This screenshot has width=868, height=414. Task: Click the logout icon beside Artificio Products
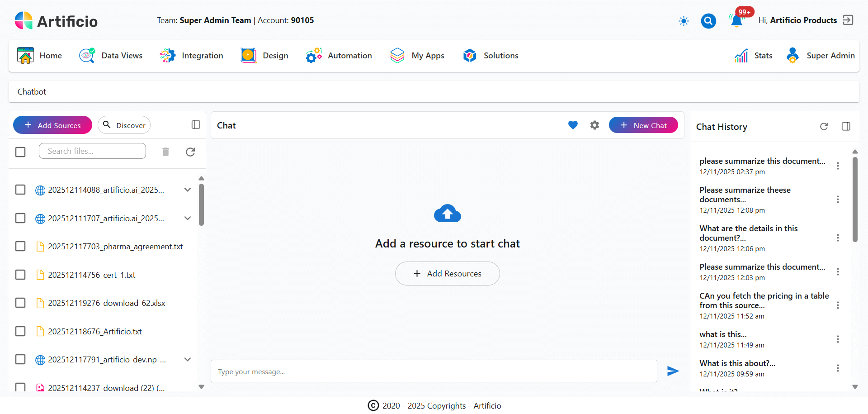tap(848, 20)
